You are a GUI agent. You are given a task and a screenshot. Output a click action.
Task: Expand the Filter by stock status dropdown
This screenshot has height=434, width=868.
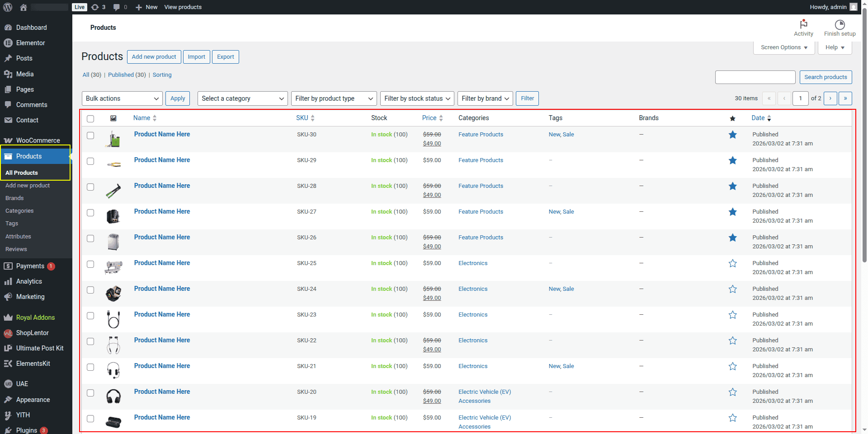(417, 98)
